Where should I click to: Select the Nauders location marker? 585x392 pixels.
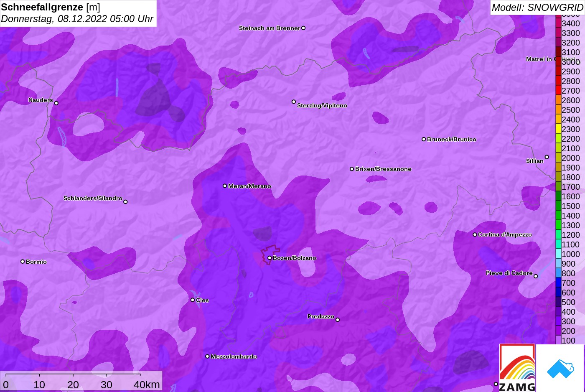pos(56,103)
